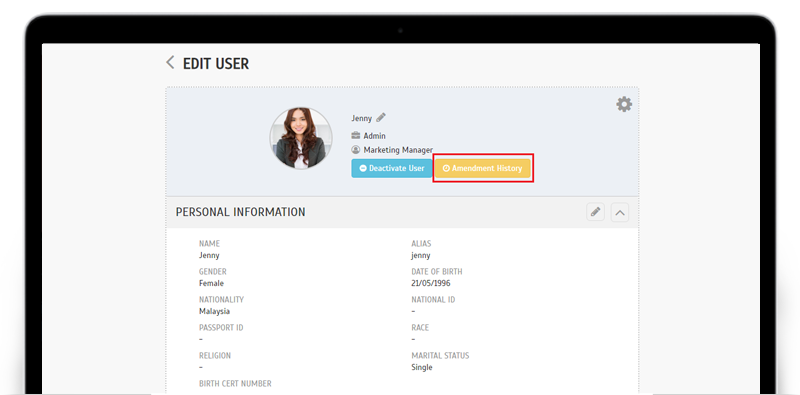Click the BIRTH CERT NUMBER label
The image size is (800, 395).
[x=235, y=383]
